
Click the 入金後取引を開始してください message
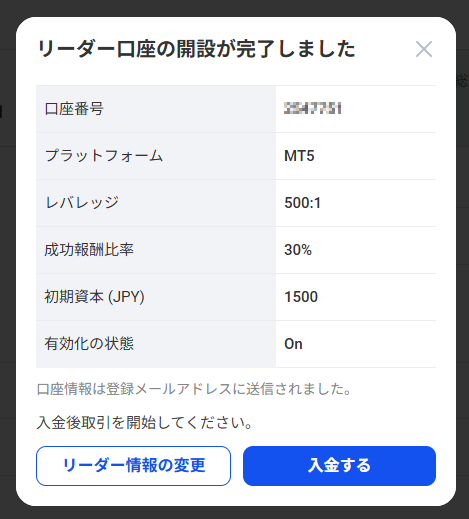click(x=144, y=423)
